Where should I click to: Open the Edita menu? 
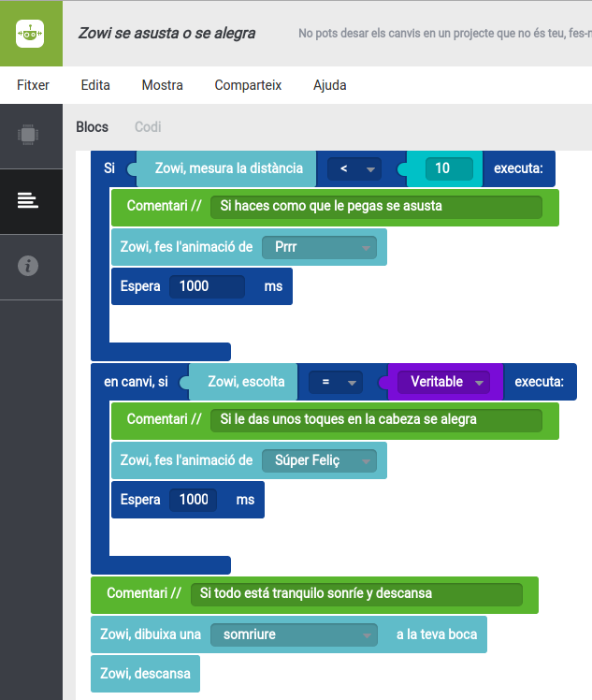(95, 85)
